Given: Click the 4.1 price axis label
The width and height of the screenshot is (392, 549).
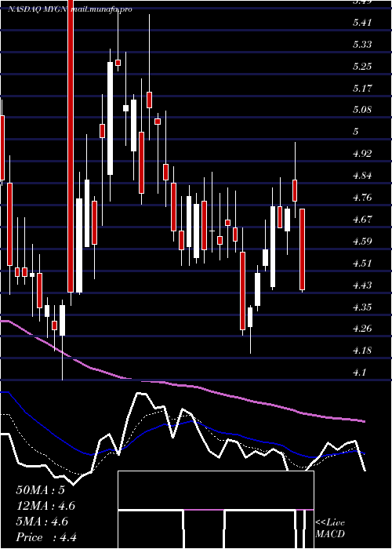Looking at the screenshot, I should click(x=359, y=373).
